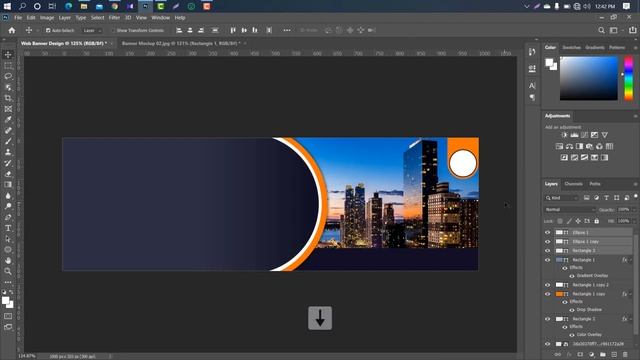Click the Vibrance adjustment icon
The width and height of the screenshot is (640, 360).
pos(604,135)
